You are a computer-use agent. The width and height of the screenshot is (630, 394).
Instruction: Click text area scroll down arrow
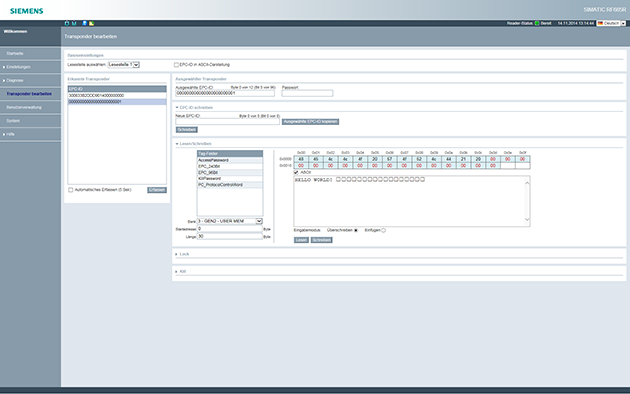pos(527,219)
